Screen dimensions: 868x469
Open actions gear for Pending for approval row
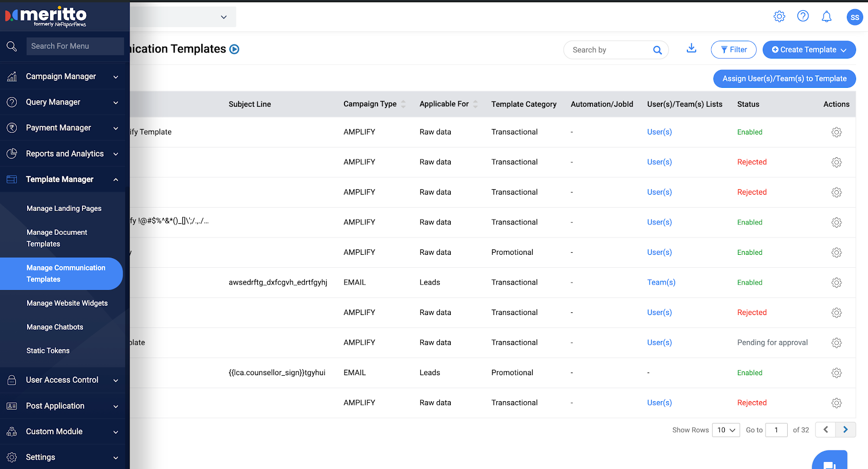coord(836,343)
